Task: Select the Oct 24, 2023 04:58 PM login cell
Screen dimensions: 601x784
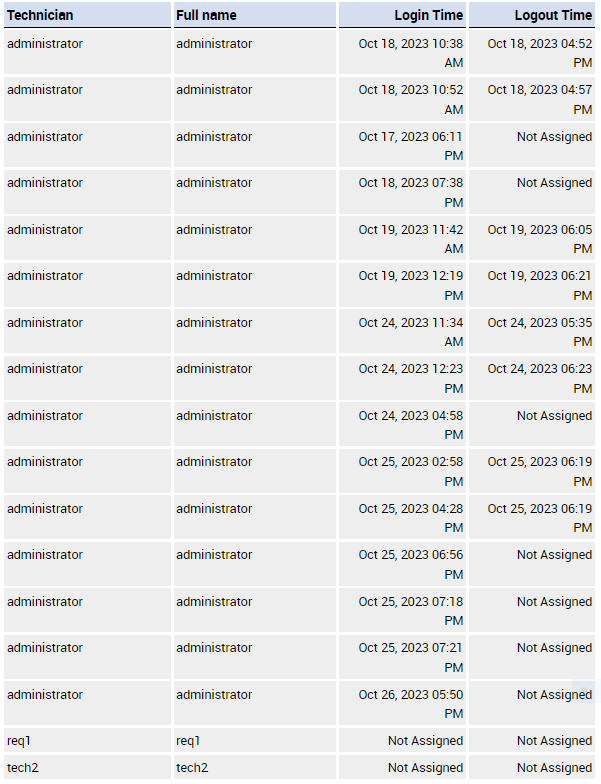Action: click(x=411, y=425)
